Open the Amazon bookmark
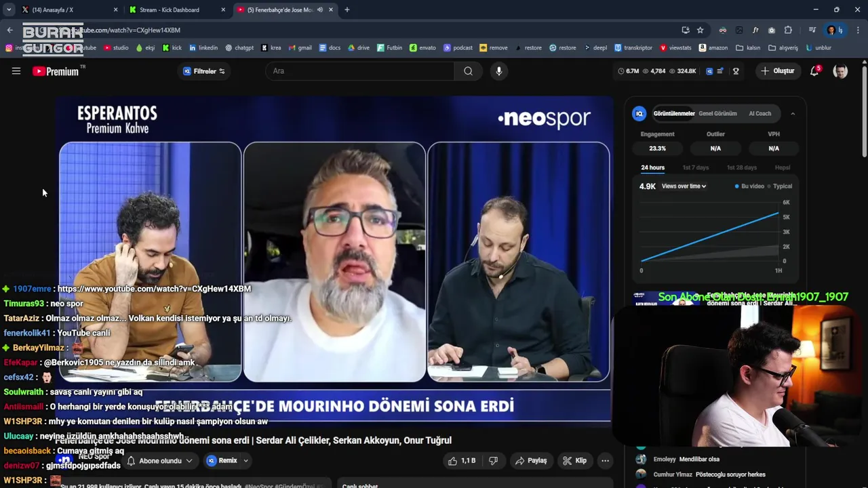This screenshot has width=868, height=488. coord(713,48)
